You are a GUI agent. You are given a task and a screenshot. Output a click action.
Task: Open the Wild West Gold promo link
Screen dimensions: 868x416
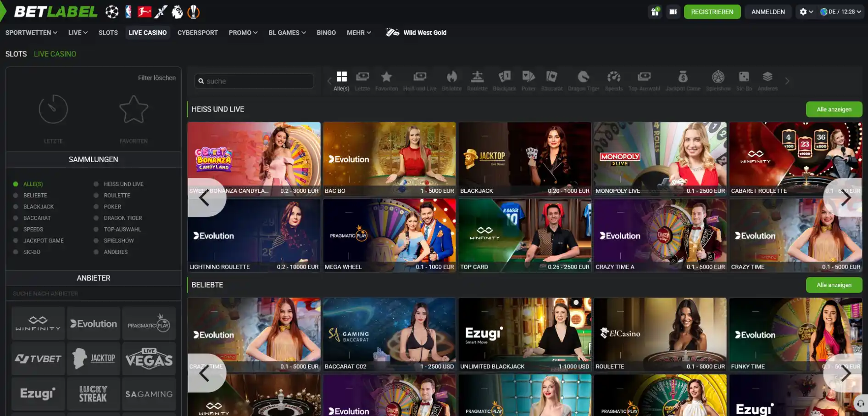coord(416,33)
